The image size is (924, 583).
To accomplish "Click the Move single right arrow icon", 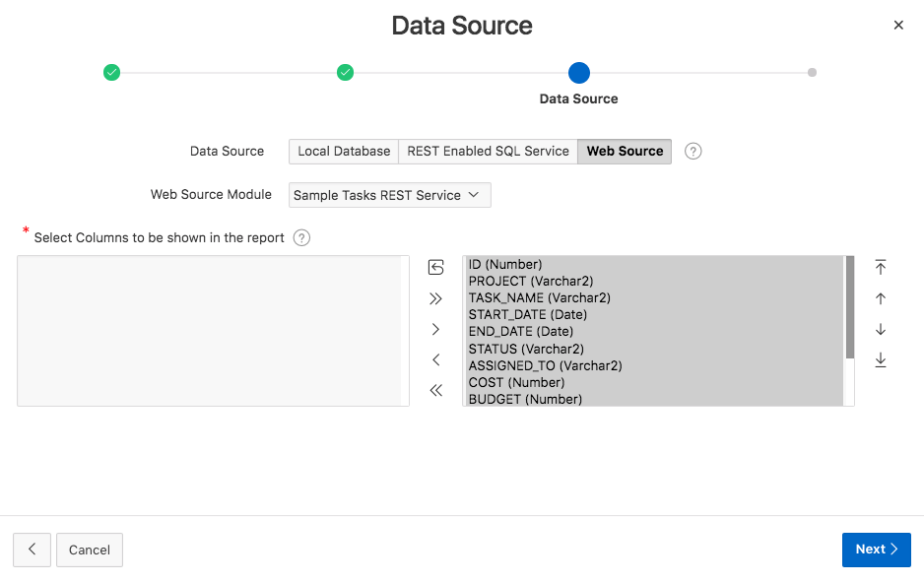I will click(436, 329).
